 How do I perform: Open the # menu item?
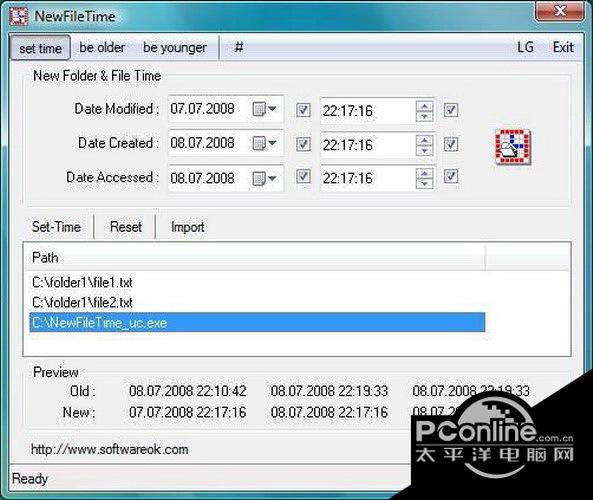pyautogui.click(x=239, y=47)
